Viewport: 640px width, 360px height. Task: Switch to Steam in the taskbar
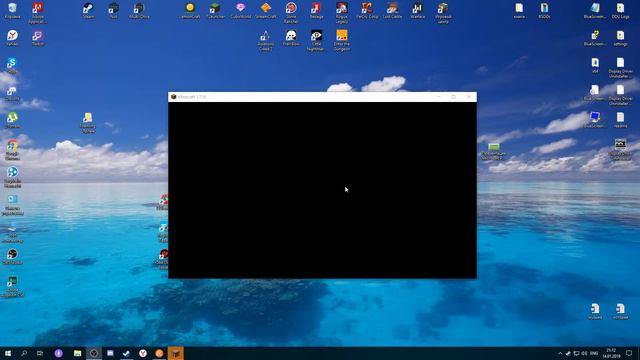pyautogui.click(x=127, y=353)
